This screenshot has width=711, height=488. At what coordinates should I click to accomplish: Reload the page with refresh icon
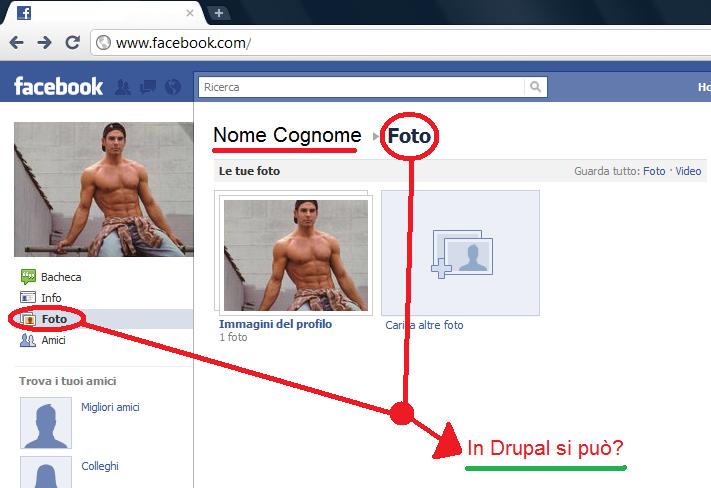pos(73,43)
